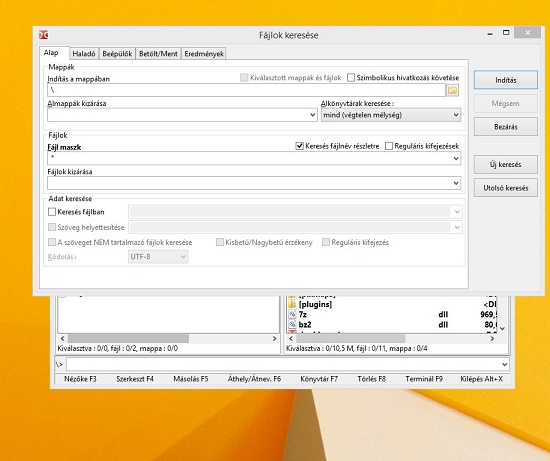Click the folder browse icon beside start path

(452, 91)
